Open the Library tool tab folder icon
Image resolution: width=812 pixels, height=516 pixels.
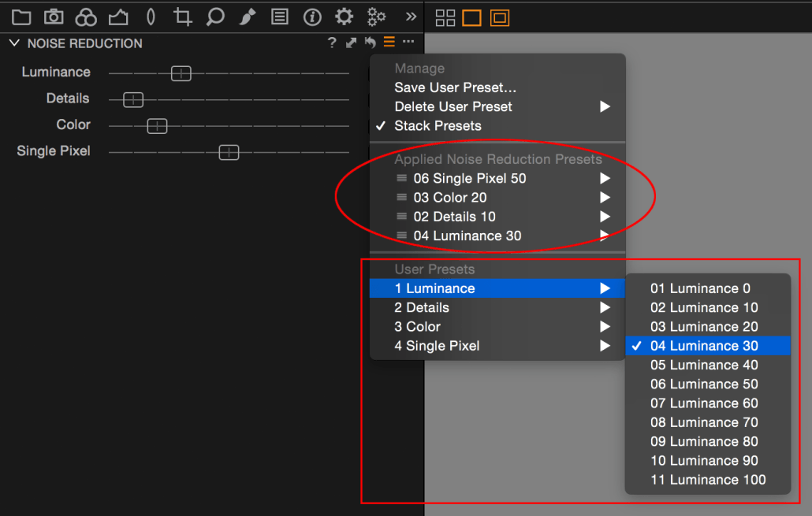point(20,17)
